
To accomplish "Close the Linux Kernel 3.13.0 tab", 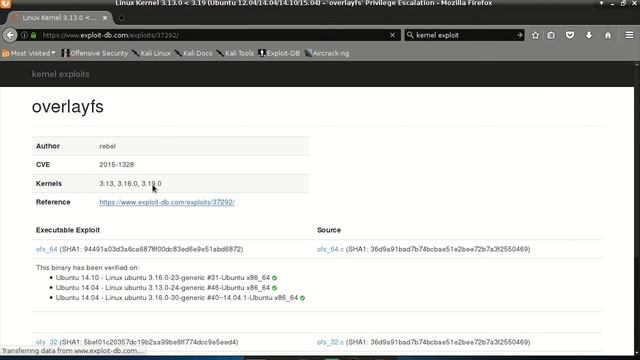I will tap(105, 18).
